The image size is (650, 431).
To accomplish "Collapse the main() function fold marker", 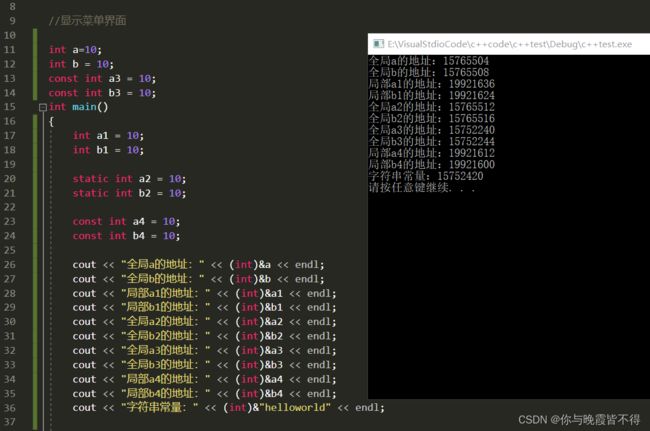I will click(43, 107).
